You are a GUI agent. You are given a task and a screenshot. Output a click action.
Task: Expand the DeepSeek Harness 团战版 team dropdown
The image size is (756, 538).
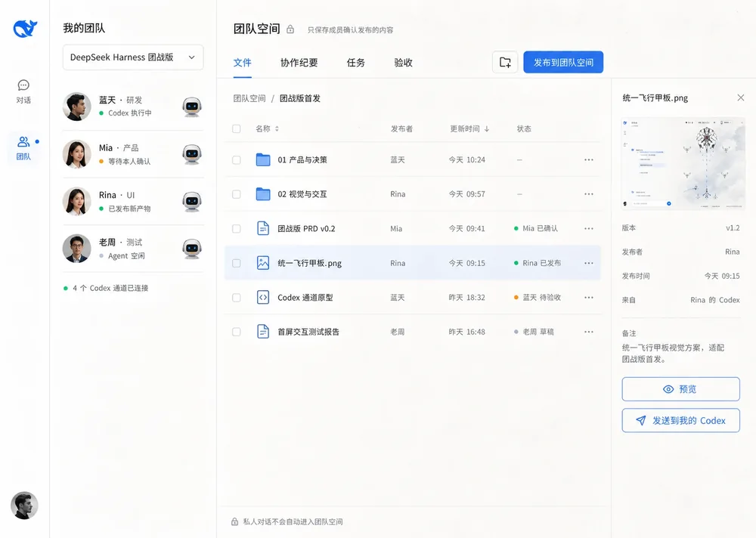tap(133, 57)
